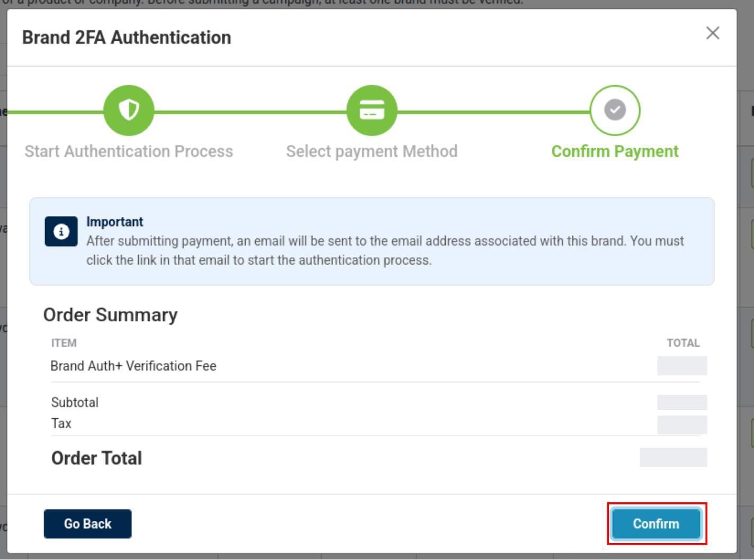Click the Order Summary heading
Image resolution: width=754 pixels, height=560 pixels.
coord(110,315)
